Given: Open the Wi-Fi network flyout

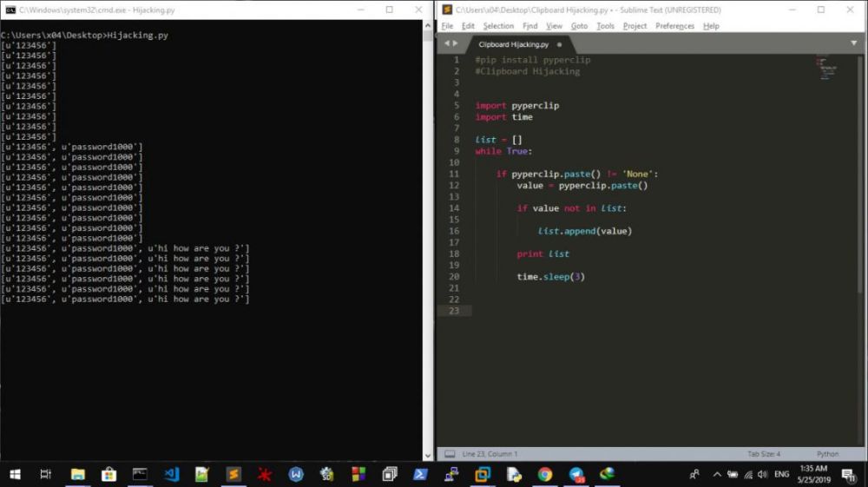Looking at the screenshot, I should point(748,474).
